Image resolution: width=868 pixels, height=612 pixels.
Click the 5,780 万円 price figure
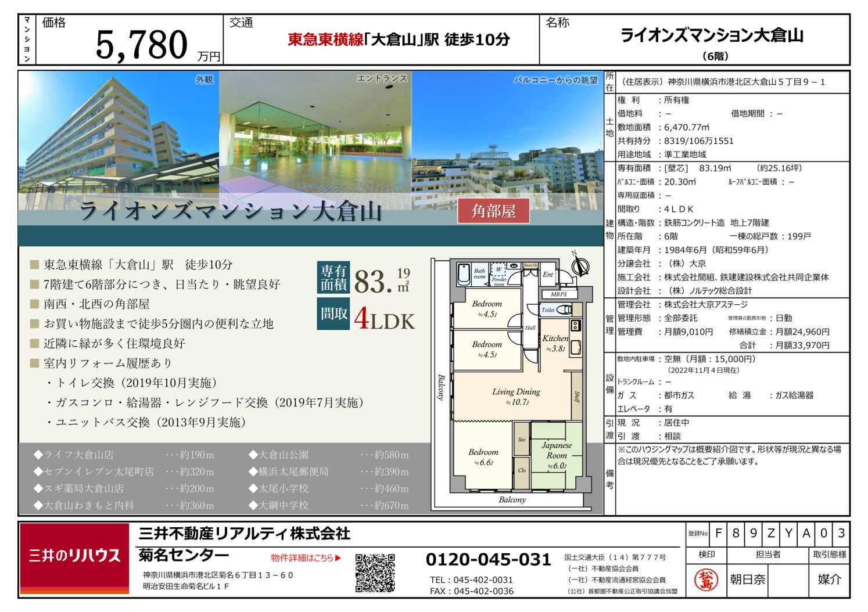(x=142, y=45)
